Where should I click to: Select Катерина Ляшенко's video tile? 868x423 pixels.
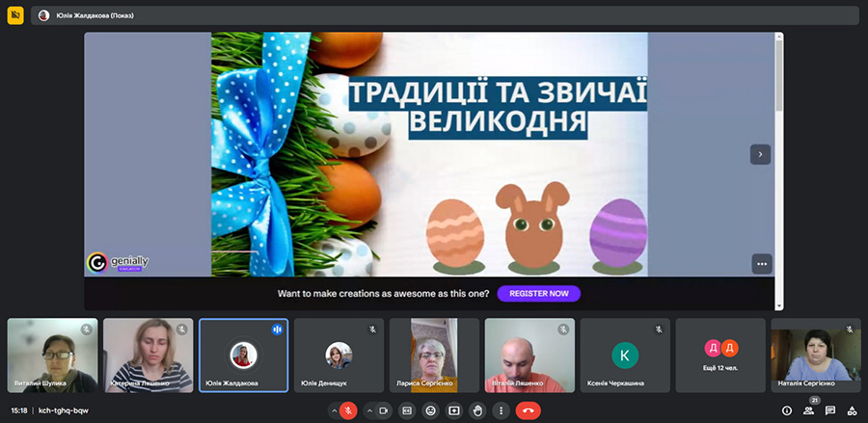149,355
